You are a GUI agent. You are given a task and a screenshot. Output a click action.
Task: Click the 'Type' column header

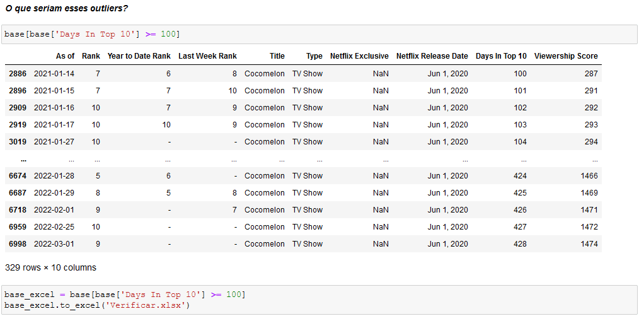314,56
